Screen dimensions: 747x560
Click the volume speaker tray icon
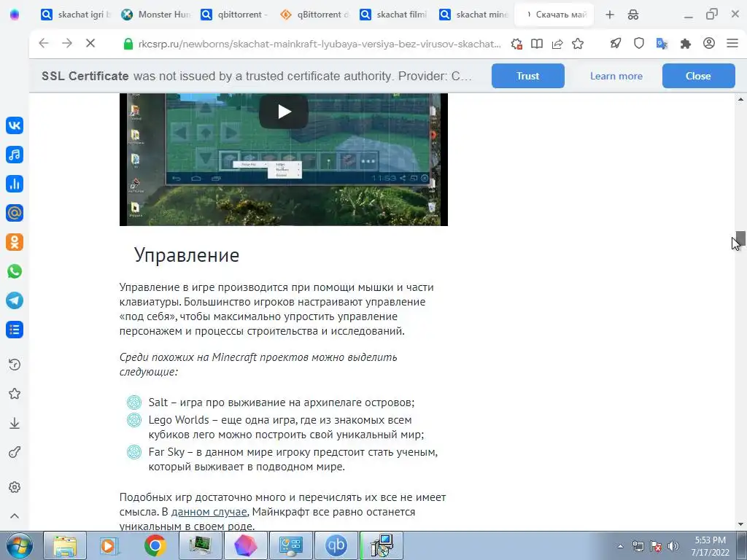673,546
